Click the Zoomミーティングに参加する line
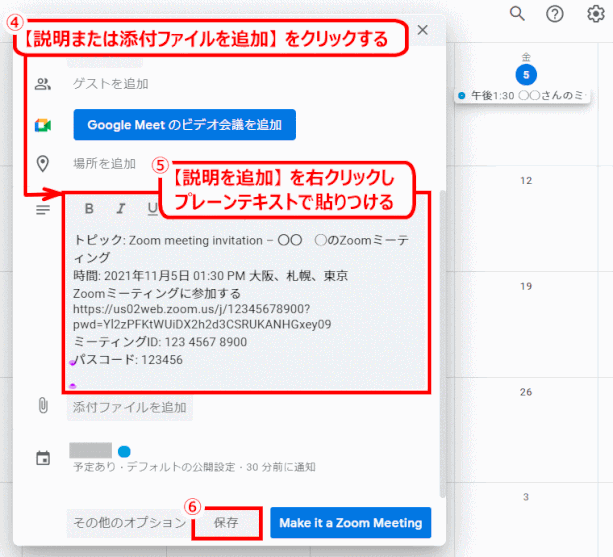This screenshot has width=613, height=557. point(157,293)
